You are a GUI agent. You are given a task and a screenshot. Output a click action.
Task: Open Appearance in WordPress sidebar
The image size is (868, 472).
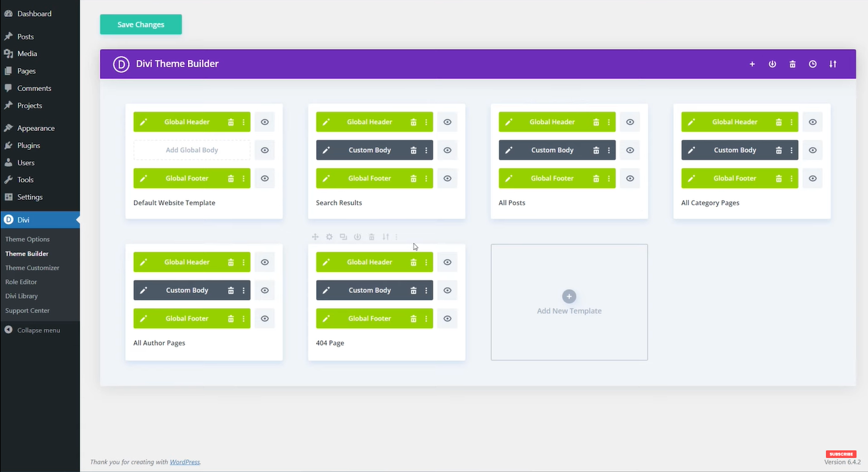(x=36, y=128)
